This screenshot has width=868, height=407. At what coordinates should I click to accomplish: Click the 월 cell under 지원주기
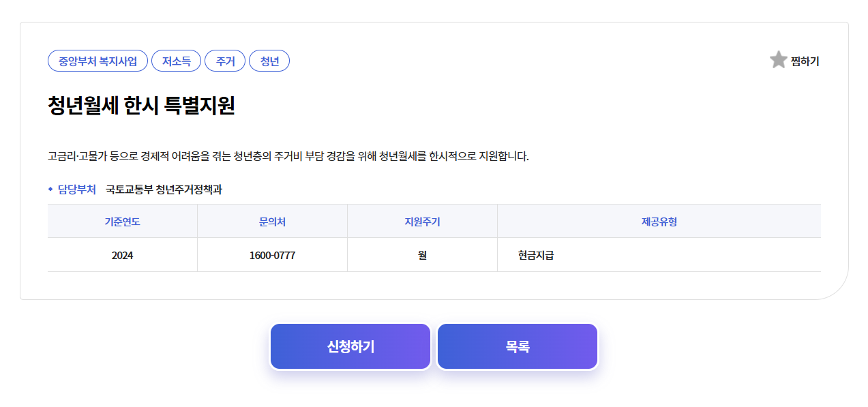point(422,254)
